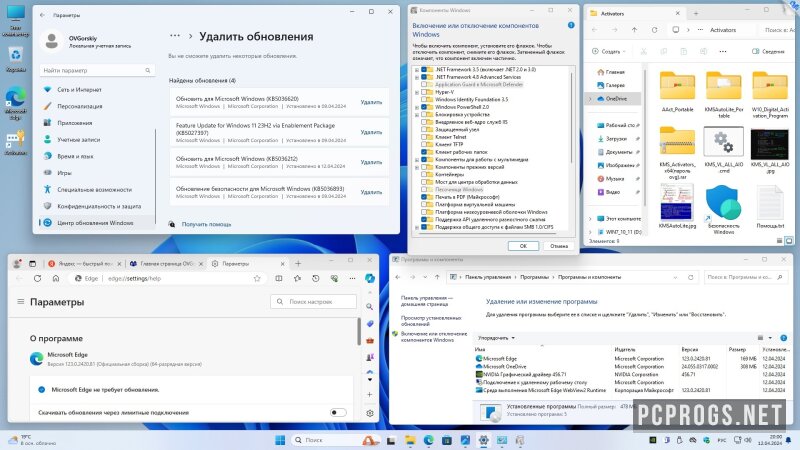
Task: Uncheck Печать в PDF (Майкрософт) component
Action: pos(423,197)
